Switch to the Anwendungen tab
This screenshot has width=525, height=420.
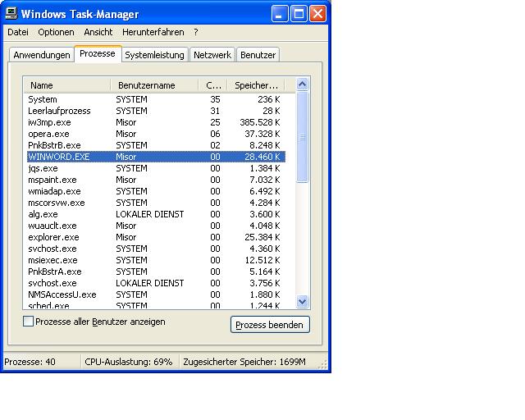[42, 55]
